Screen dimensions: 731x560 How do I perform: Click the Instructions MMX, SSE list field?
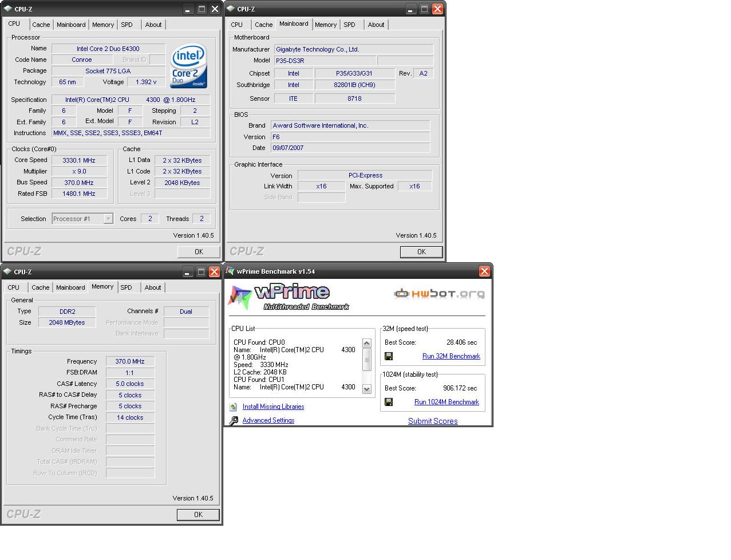(x=131, y=133)
